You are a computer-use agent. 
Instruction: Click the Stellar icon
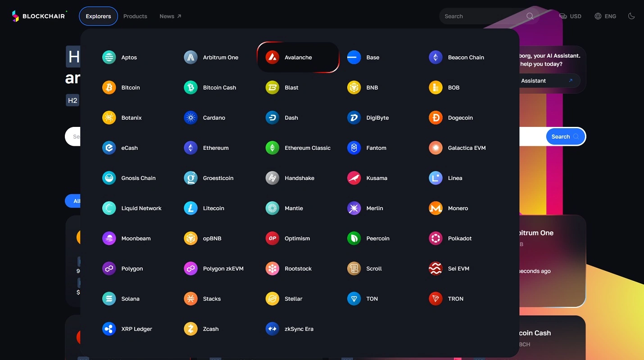click(272, 298)
